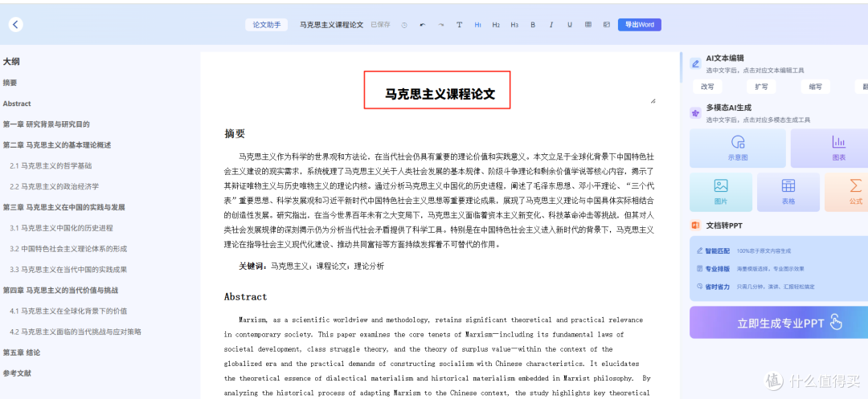Select 2.1 马克思主义的哲学基础 in outline

(x=51, y=166)
